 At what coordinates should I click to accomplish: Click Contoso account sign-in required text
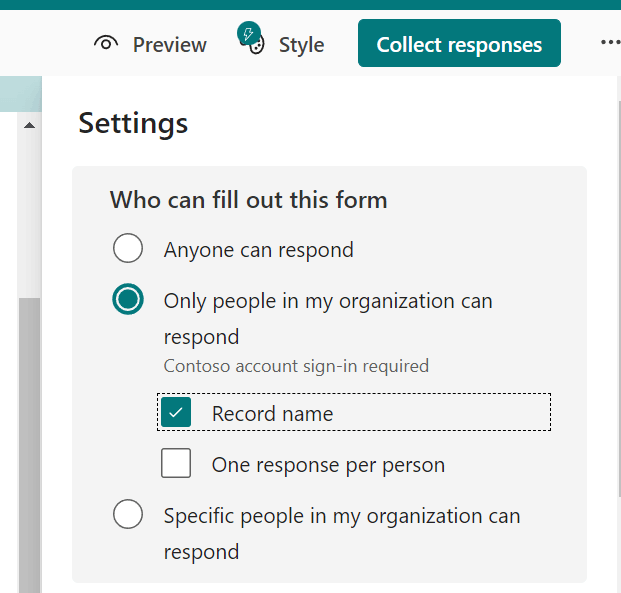[x=296, y=366]
